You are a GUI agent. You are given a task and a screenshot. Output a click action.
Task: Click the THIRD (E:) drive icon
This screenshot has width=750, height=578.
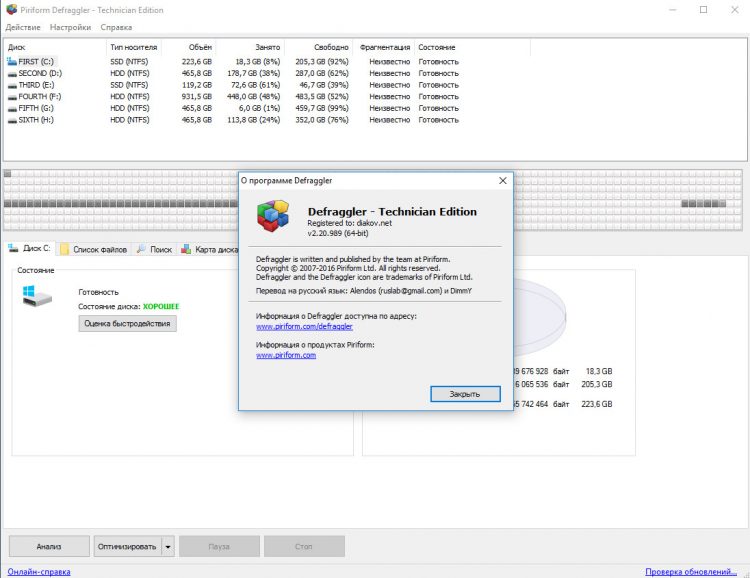click(x=12, y=85)
